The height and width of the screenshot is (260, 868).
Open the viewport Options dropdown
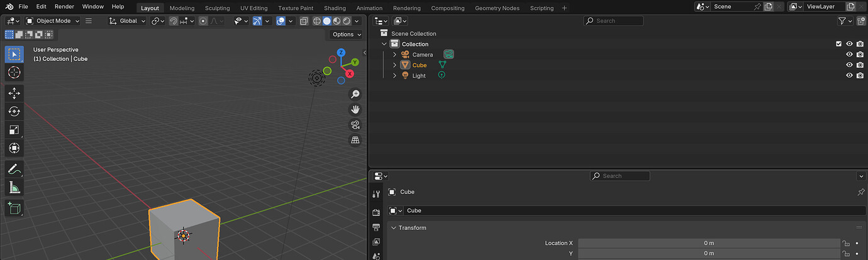pos(347,35)
